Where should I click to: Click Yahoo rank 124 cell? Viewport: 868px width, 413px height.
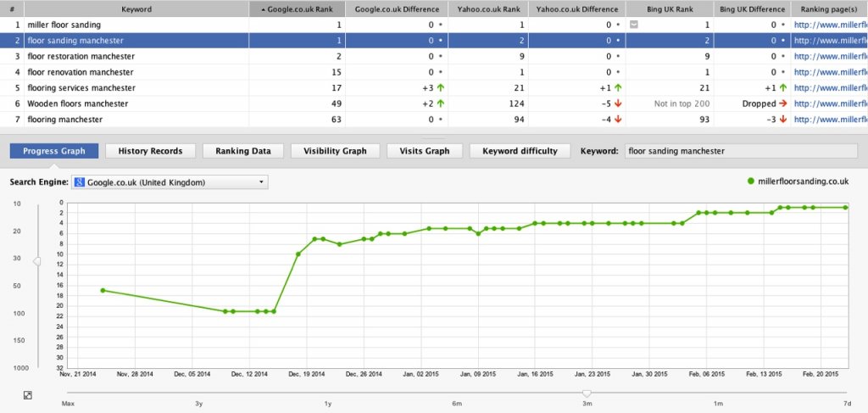(488, 103)
